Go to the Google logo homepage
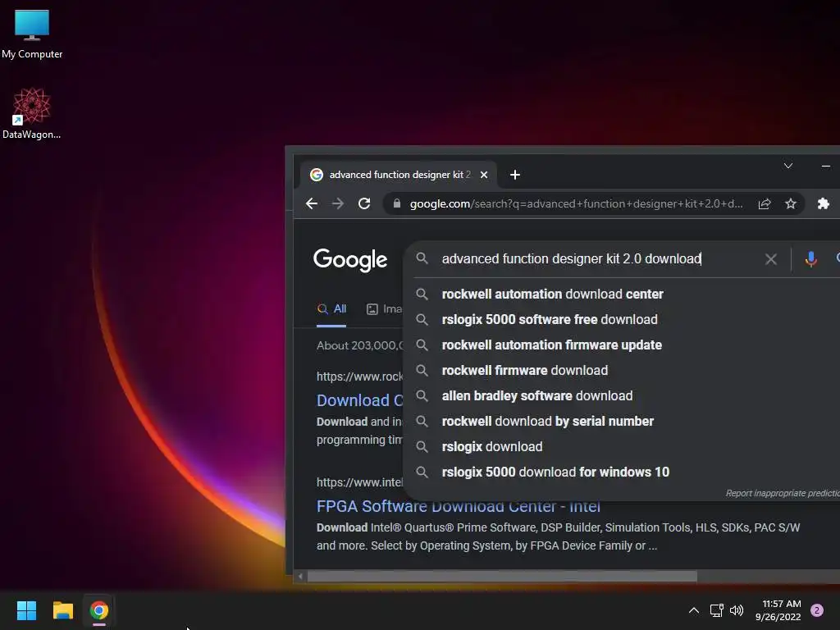Viewport: 840px width, 630px height. [350, 260]
